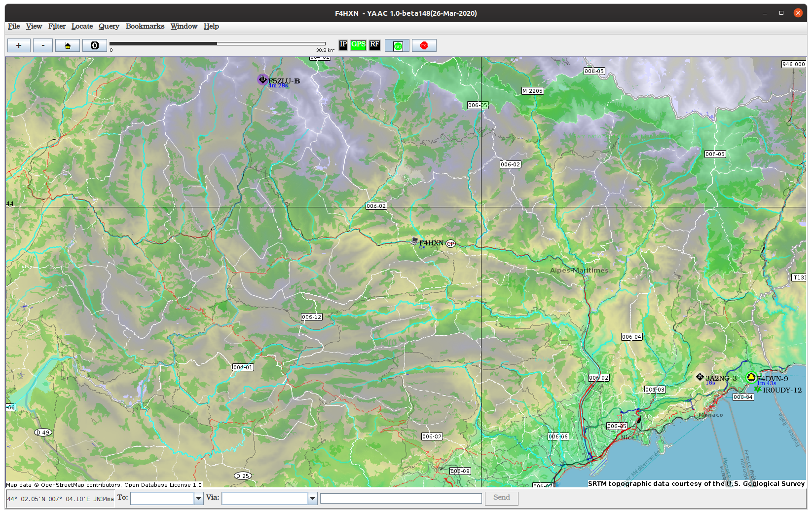This screenshot has width=812, height=514.
Task: Click the red STOP button
Action: (424, 45)
